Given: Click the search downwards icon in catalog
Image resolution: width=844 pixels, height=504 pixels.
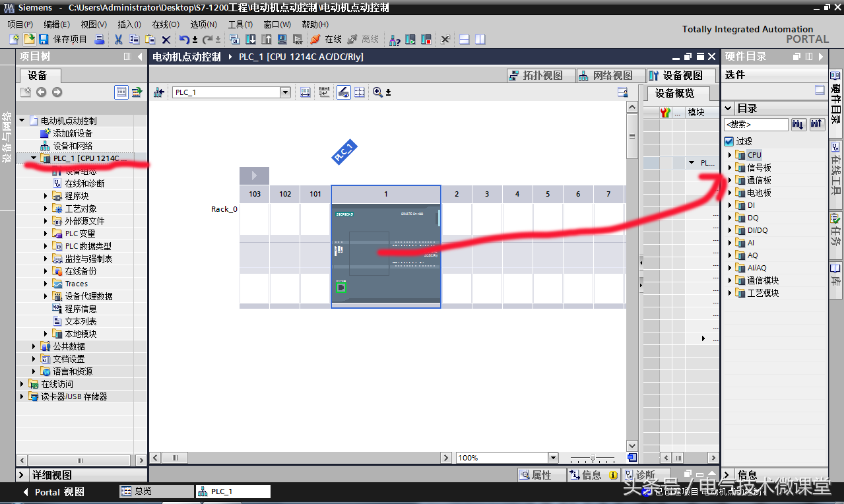Looking at the screenshot, I should point(798,124).
